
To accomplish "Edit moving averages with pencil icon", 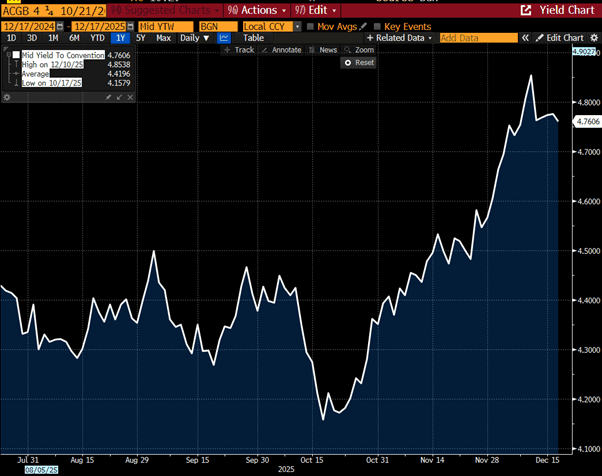I will pos(363,26).
